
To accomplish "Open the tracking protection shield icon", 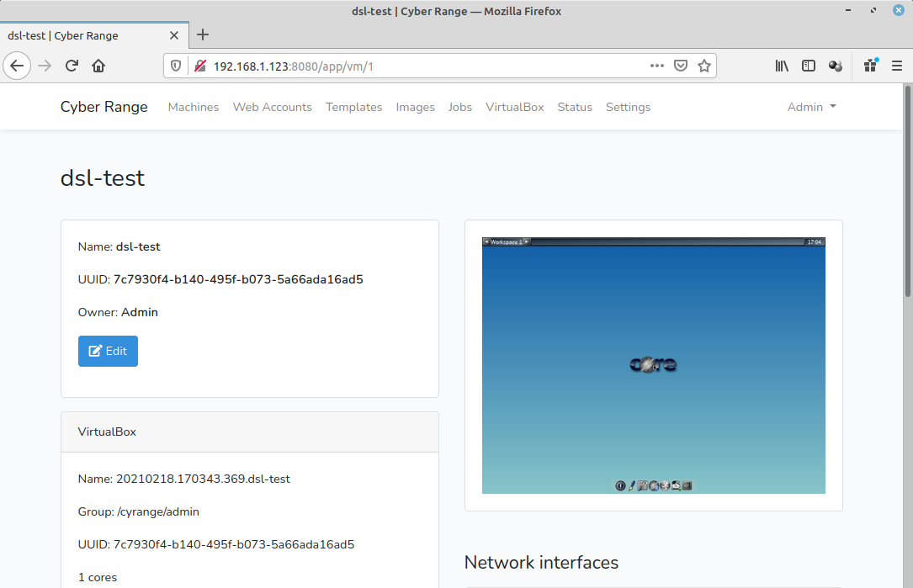I will coord(176,66).
